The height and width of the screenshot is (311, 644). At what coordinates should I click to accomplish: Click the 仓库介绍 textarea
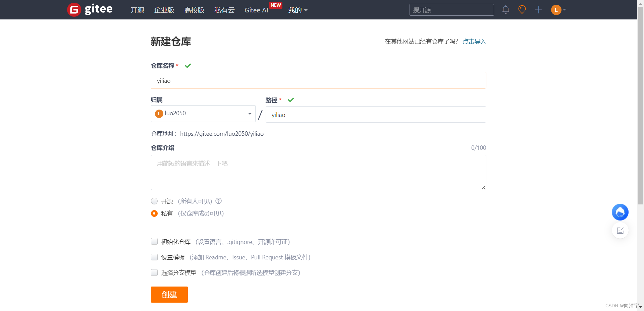[x=318, y=172]
